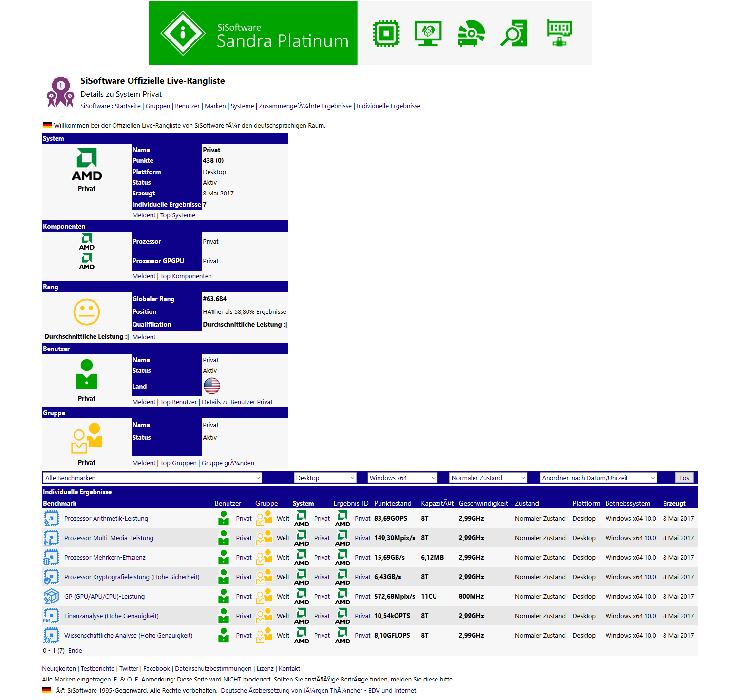Viewport: 740px width, 700px height.
Task: Click the green user avatar in Benutzer section
Action: [87, 374]
